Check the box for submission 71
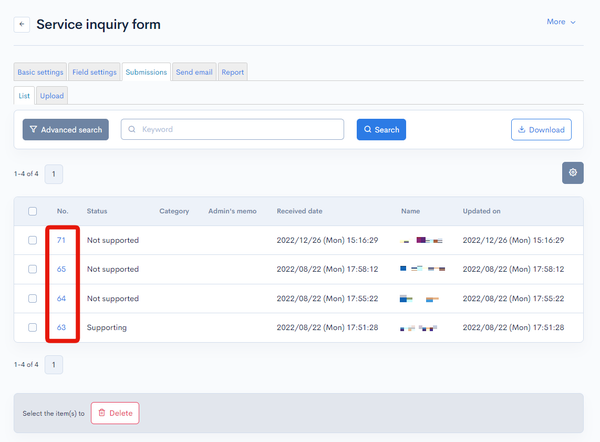600x442 pixels. [x=33, y=240]
